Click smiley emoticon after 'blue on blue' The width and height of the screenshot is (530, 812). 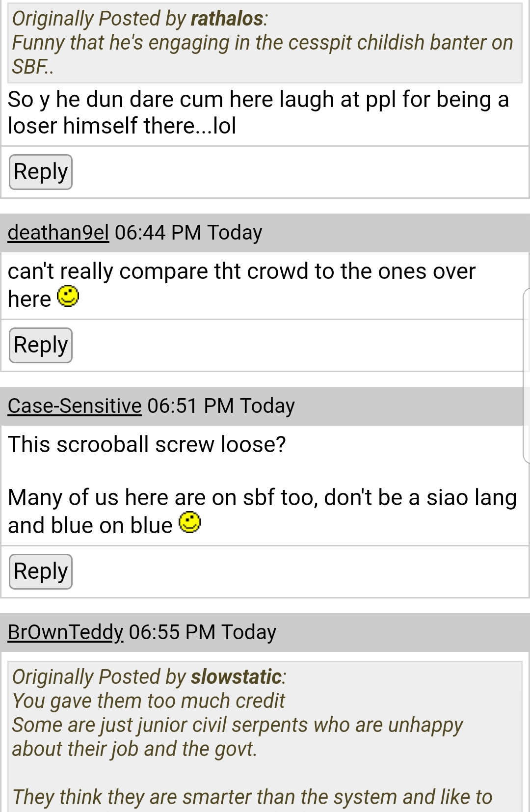pyautogui.click(x=189, y=522)
